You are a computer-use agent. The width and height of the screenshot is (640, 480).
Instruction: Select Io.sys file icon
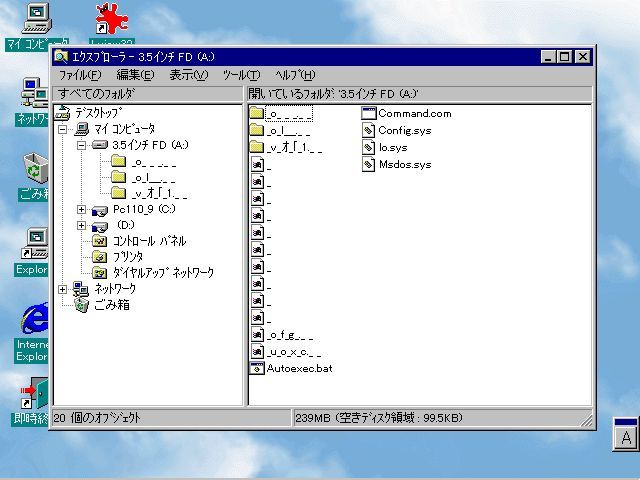coord(368,147)
